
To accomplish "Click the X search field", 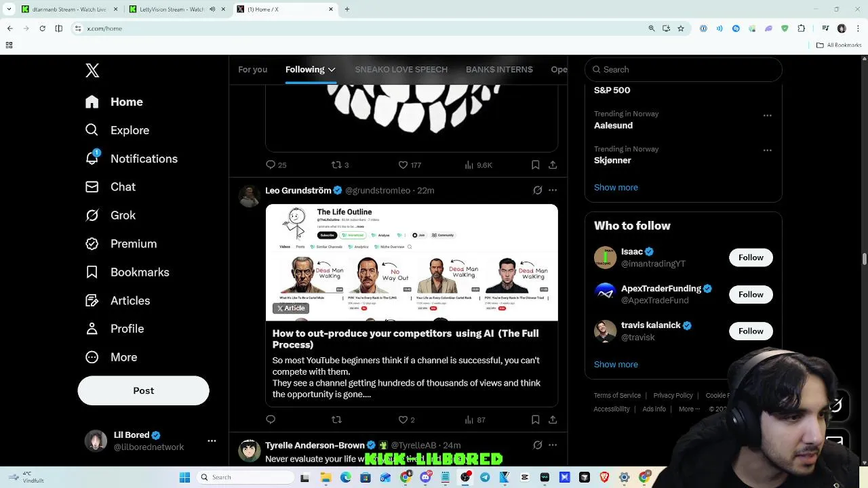I will click(684, 70).
